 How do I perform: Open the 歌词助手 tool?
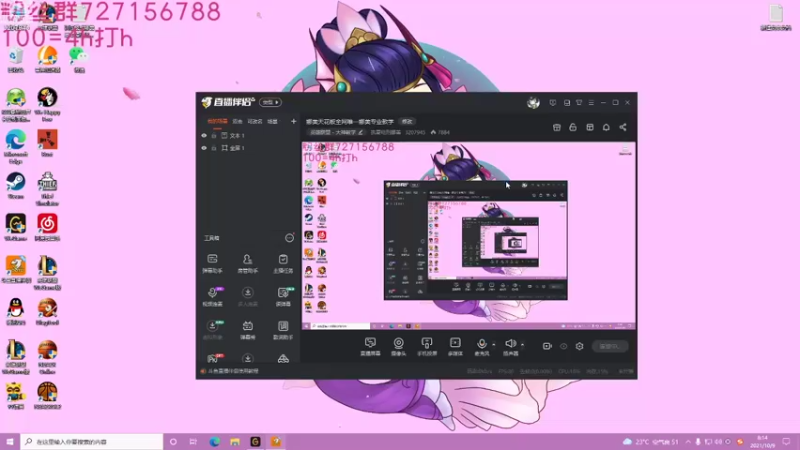pyautogui.click(x=283, y=330)
